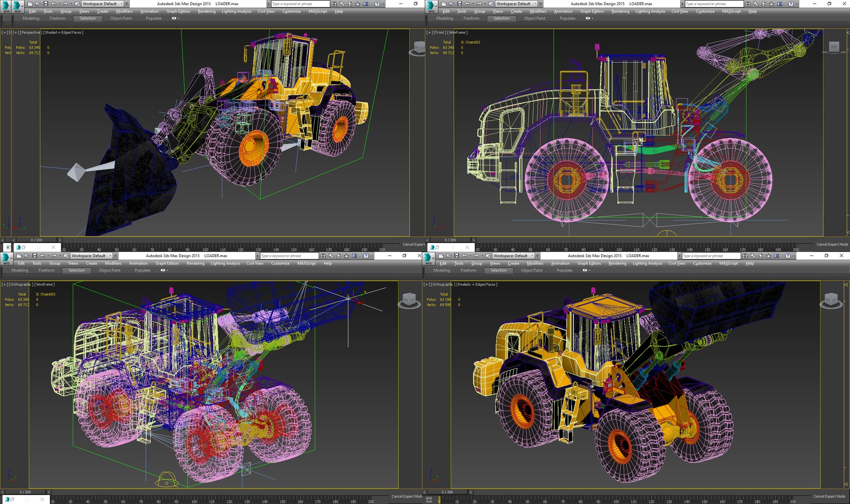
Task: Switch to Freeform ribbon tab in Orthographic Realistic window
Action: pos(468,270)
